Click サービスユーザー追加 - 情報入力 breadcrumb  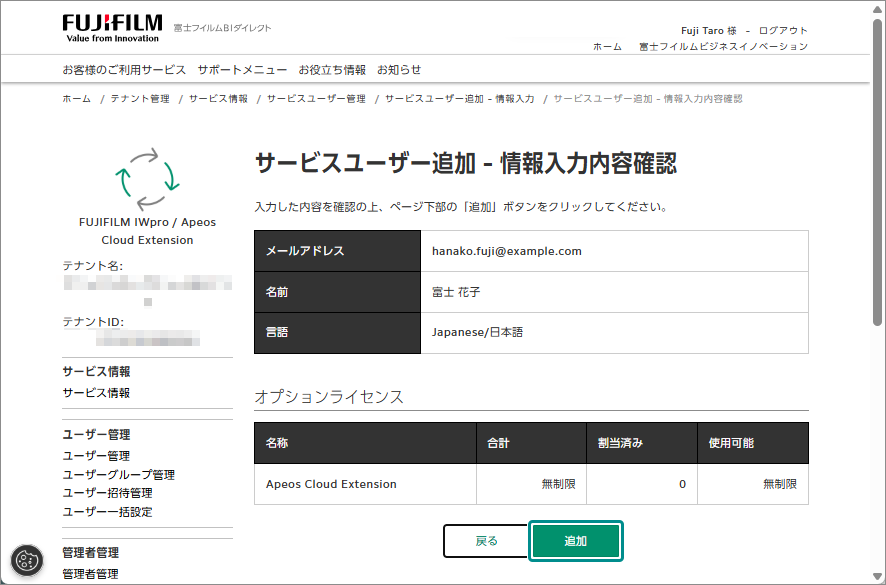point(460,99)
